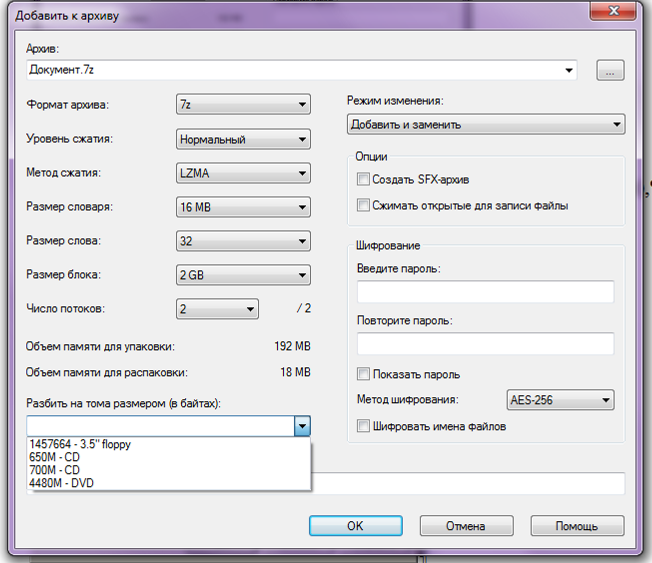
Task: Open the Размер блока 2 GB dropdown
Action: [243, 275]
